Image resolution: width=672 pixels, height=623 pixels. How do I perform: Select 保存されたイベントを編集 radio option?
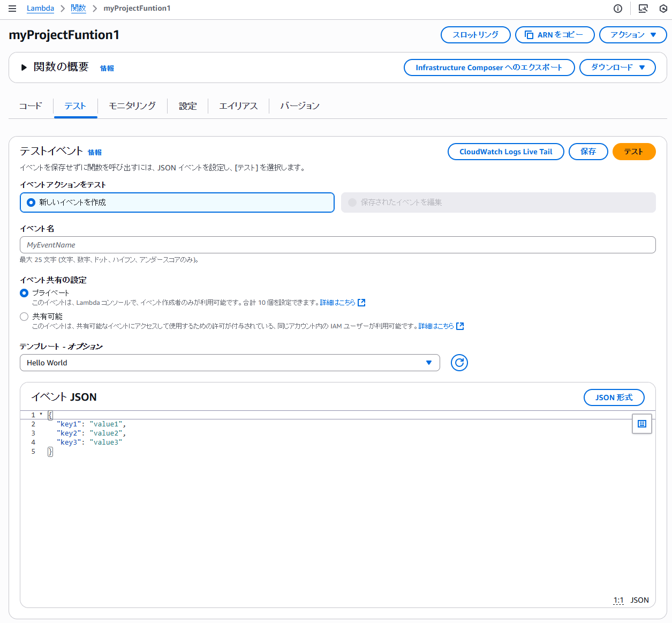499,202
